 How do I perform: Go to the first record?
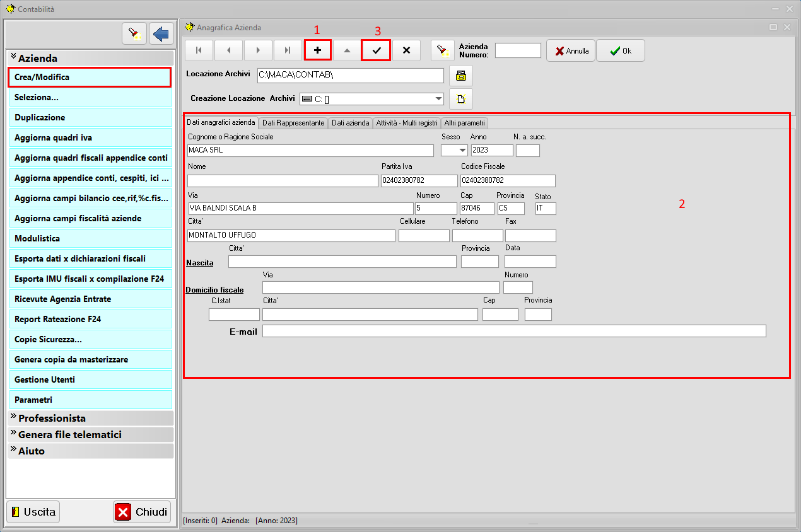(x=199, y=50)
